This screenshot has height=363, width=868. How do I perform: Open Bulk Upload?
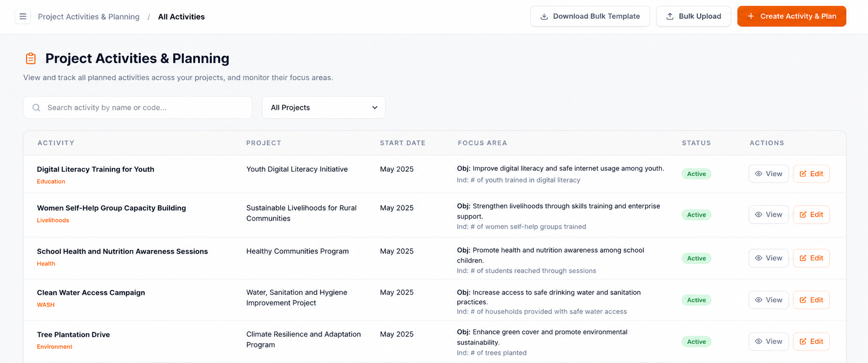[694, 16]
